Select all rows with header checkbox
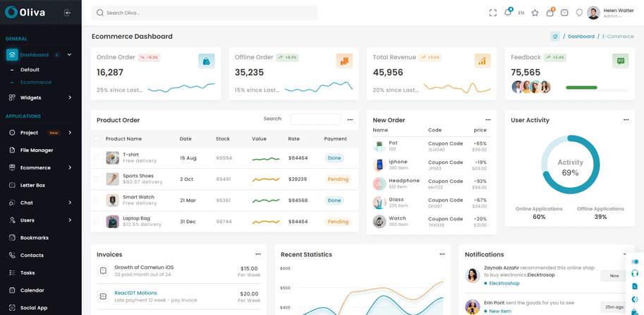This screenshot has height=315, width=644. (x=97, y=139)
